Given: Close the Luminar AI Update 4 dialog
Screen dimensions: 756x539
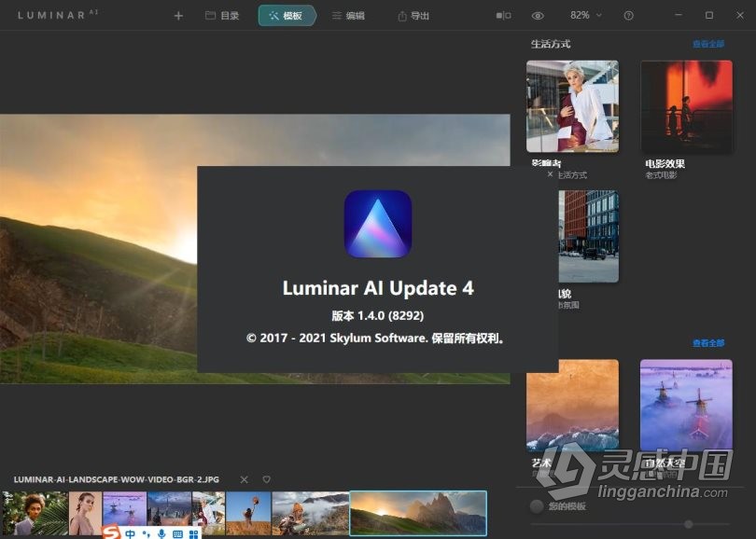Looking at the screenshot, I should (x=550, y=173).
